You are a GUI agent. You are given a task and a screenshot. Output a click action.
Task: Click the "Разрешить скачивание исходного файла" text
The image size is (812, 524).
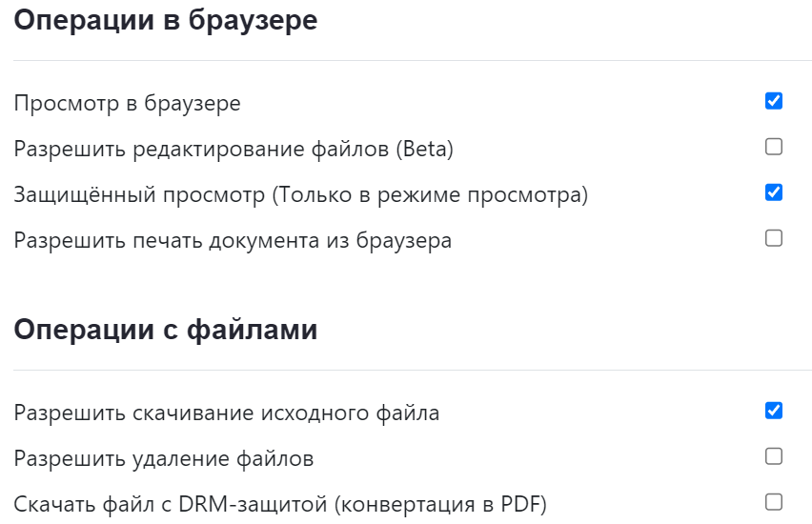[227, 413]
